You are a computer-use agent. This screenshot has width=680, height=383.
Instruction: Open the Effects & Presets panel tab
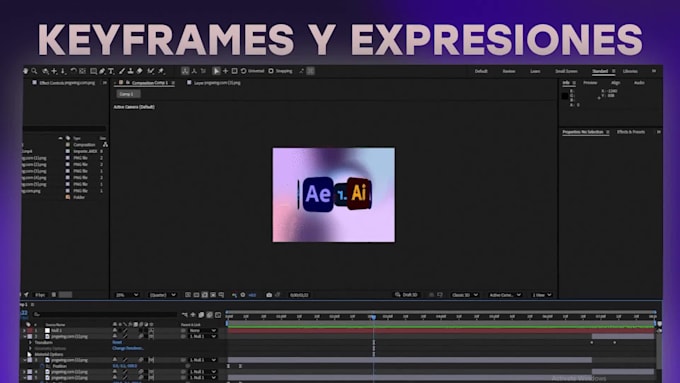point(631,132)
